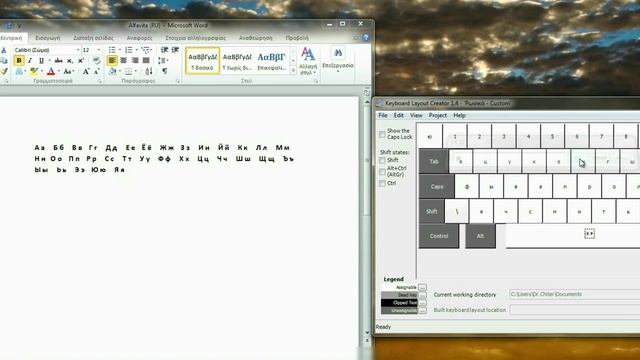Click the red Font Color icon
This screenshot has width=640, height=360.
[51, 72]
